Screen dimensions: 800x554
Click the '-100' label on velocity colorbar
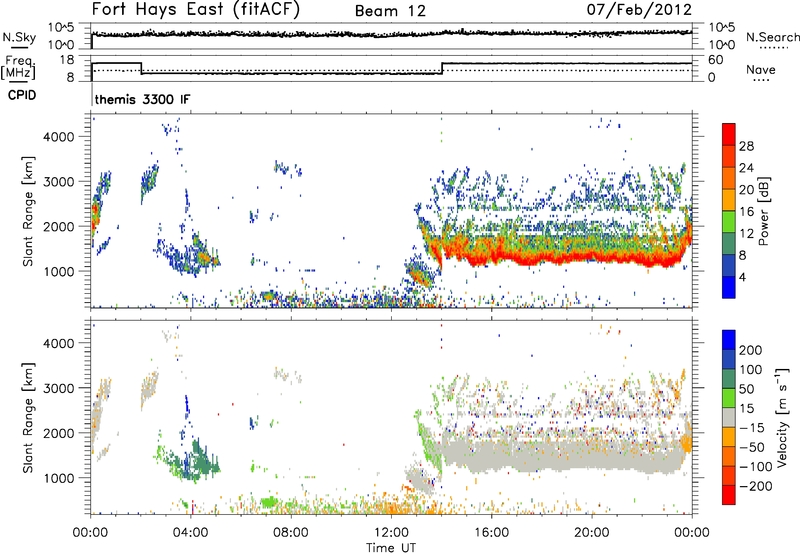pos(756,467)
